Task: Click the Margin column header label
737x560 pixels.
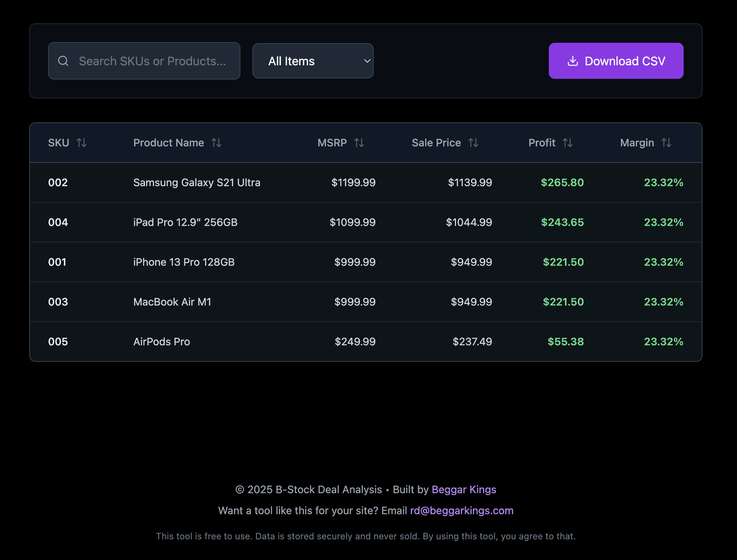Action: pyautogui.click(x=637, y=143)
